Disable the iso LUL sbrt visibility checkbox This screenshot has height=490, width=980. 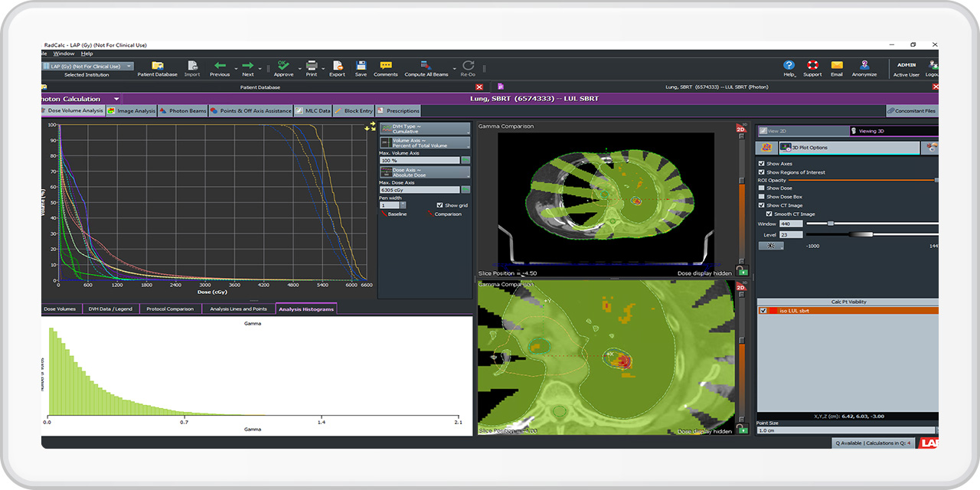pos(763,311)
